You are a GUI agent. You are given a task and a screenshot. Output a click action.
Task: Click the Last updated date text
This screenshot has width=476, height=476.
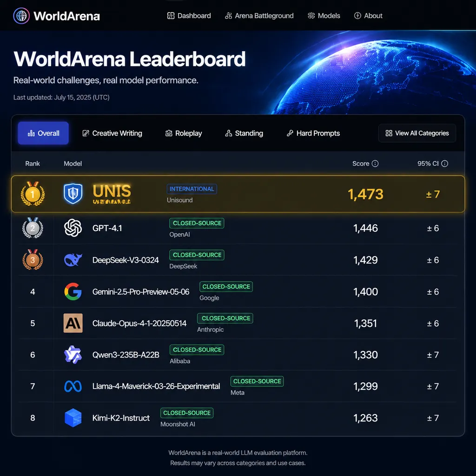pyautogui.click(x=61, y=98)
